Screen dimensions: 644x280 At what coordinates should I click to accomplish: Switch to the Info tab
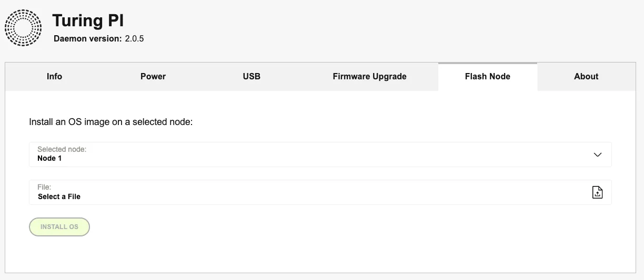[54, 77]
